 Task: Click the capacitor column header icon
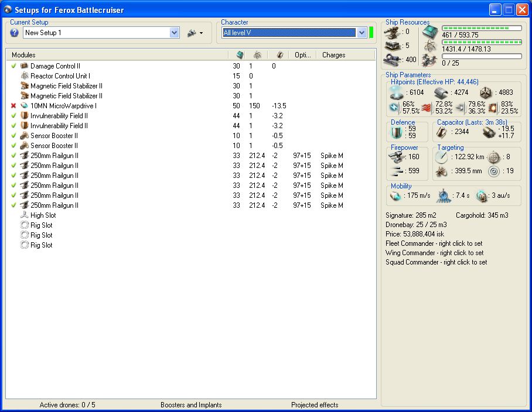click(x=280, y=55)
